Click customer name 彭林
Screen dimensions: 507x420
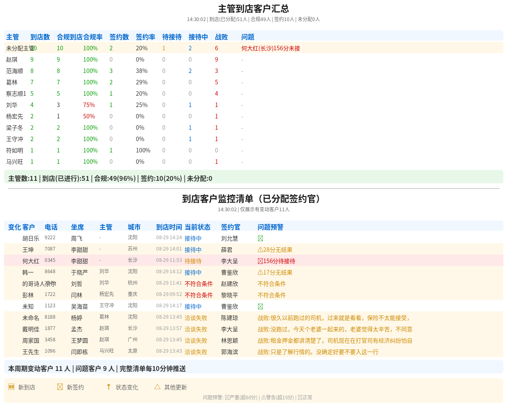pyautogui.click(x=28, y=295)
